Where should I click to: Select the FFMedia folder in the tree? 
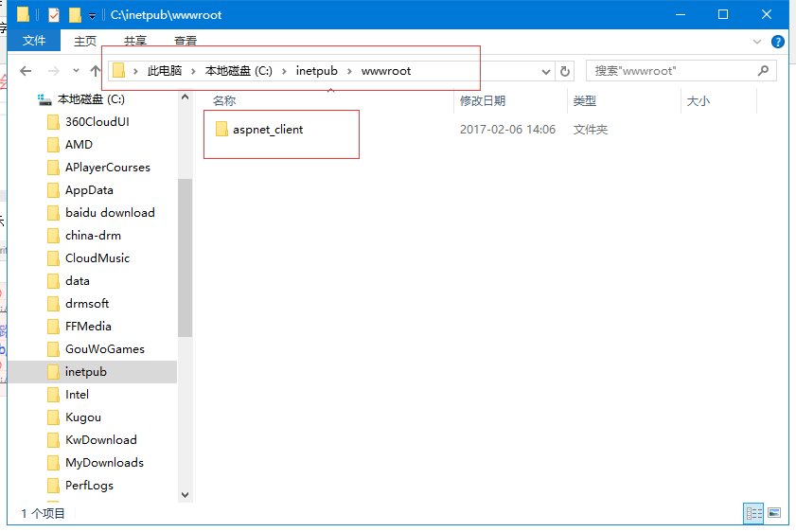click(88, 327)
